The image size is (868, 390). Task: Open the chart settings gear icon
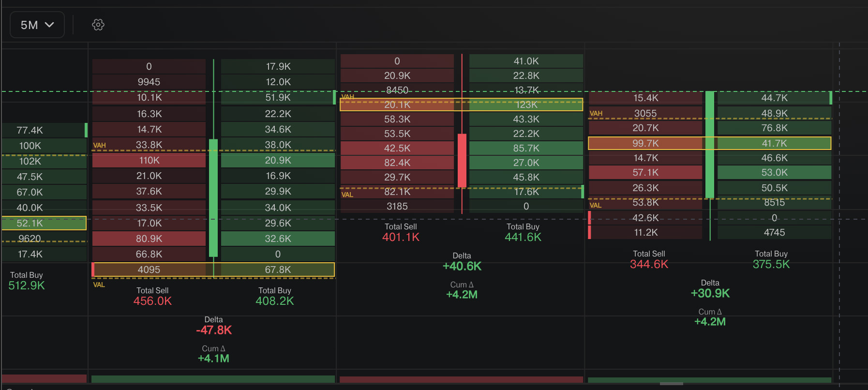pos(98,25)
